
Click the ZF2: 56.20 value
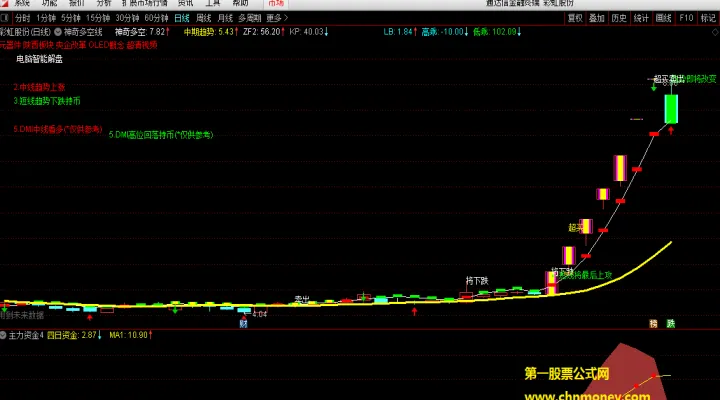click(264, 32)
